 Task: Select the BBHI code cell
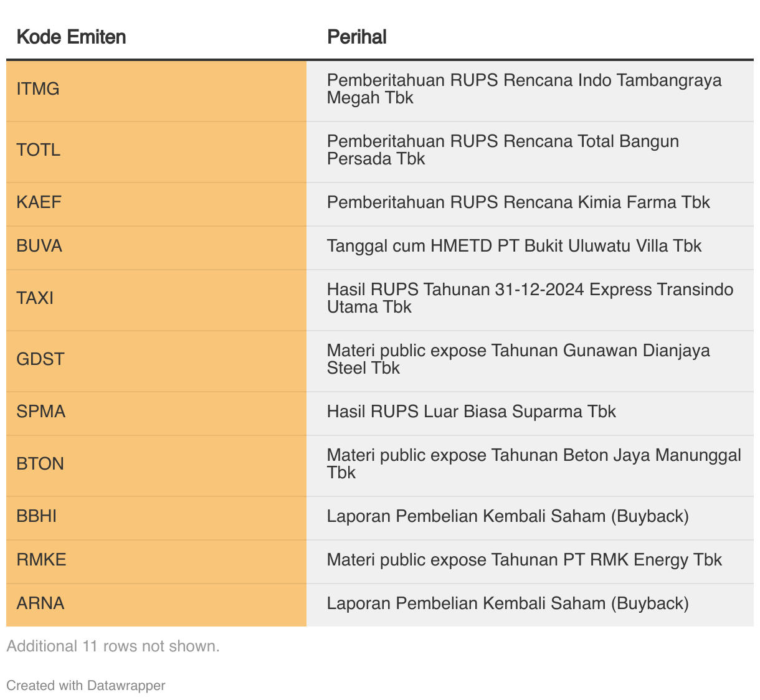(x=36, y=516)
